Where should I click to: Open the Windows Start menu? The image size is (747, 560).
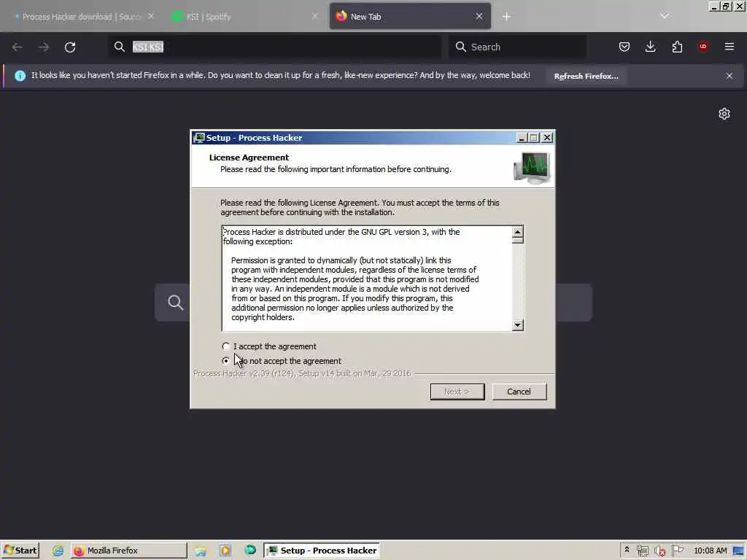click(20, 551)
